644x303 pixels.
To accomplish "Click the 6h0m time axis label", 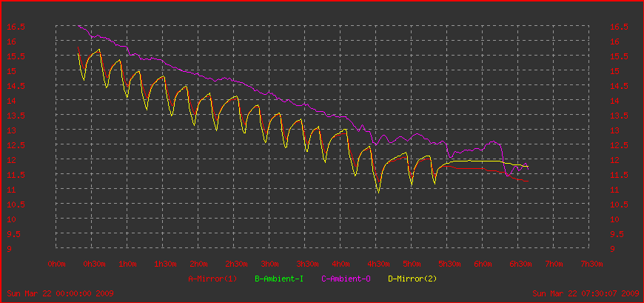I will click(x=483, y=264).
